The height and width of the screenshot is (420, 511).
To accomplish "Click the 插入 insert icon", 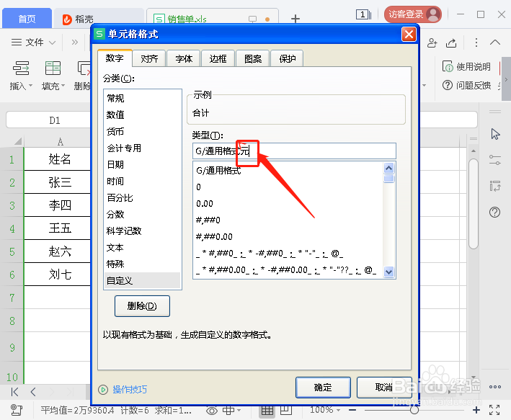I will (x=21, y=68).
